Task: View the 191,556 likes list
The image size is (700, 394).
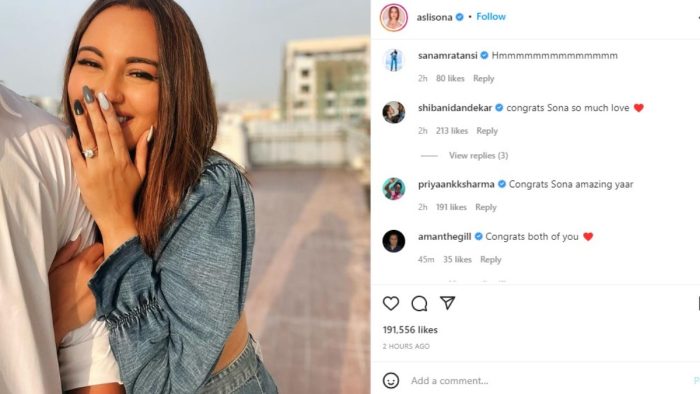Action: [410, 330]
